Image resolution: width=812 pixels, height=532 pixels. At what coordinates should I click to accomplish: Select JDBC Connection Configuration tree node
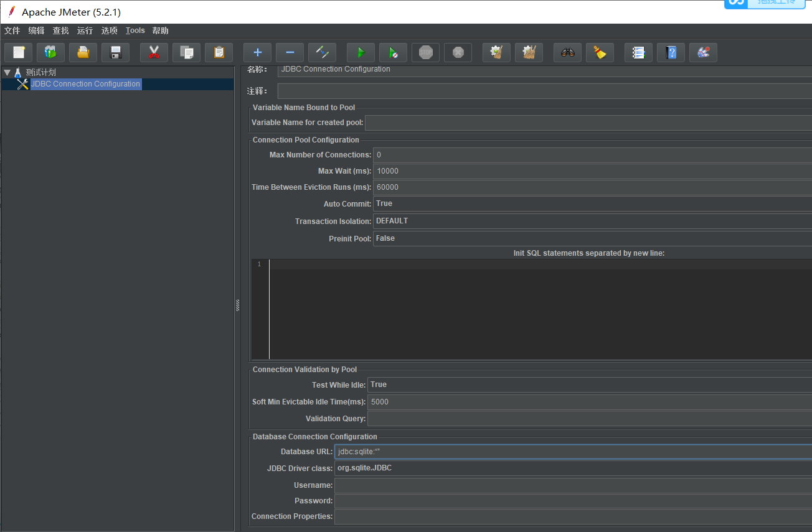pyautogui.click(x=86, y=84)
